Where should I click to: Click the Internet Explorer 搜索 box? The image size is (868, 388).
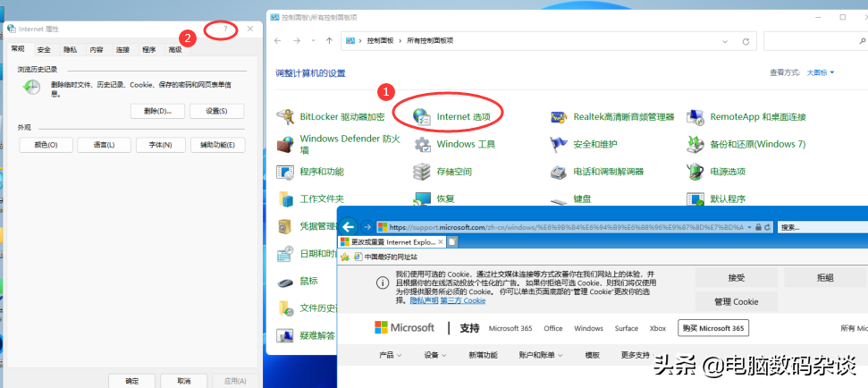tap(822, 227)
